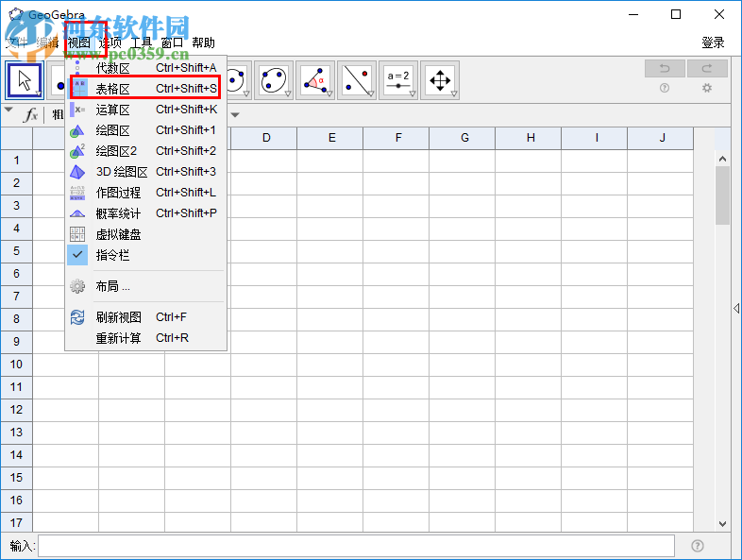Open the 视图 menu
Viewport: 742px width, 560px height.
pos(78,42)
